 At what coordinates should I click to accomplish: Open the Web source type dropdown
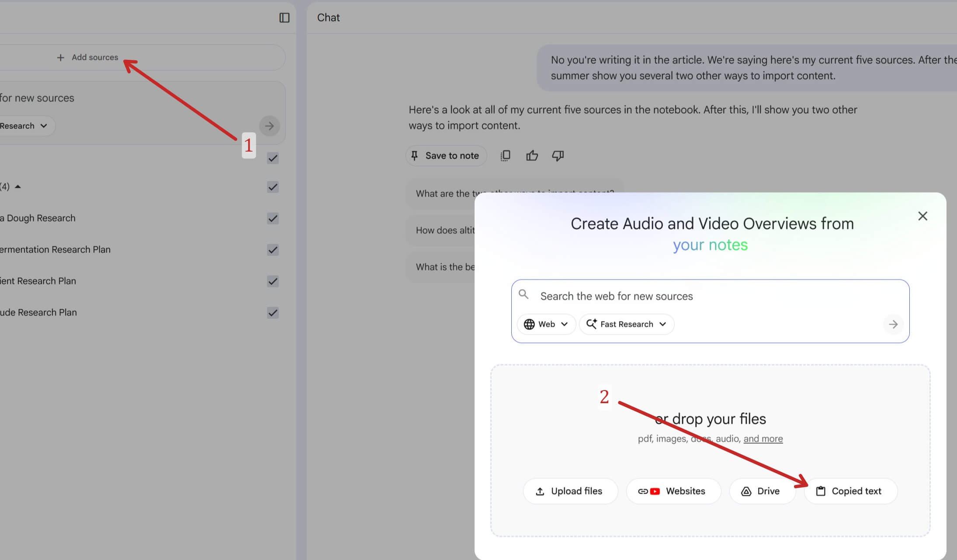(x=546, y=324)
